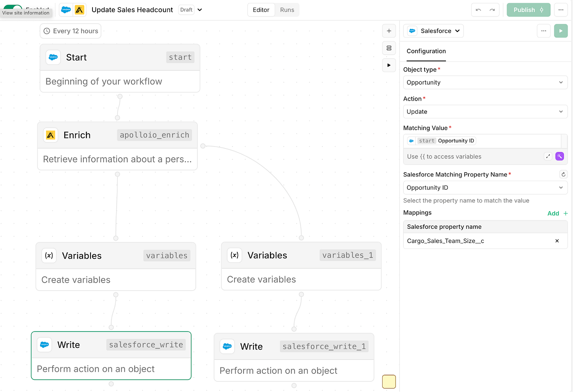The width and height of the screenshot is (573, 392).
Task: Click the Salesforce logo in top bar
Action: click(x=66, y=10)
